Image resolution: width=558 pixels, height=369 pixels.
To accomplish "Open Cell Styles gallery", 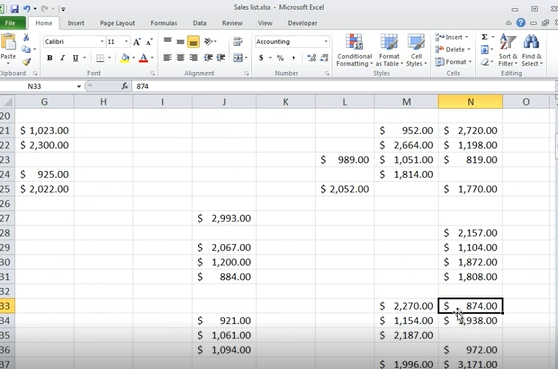I will [416, 50].
